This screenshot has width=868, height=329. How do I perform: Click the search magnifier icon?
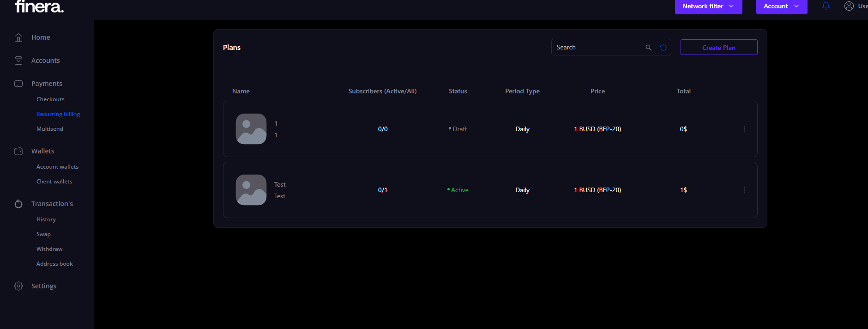point(648,48)
